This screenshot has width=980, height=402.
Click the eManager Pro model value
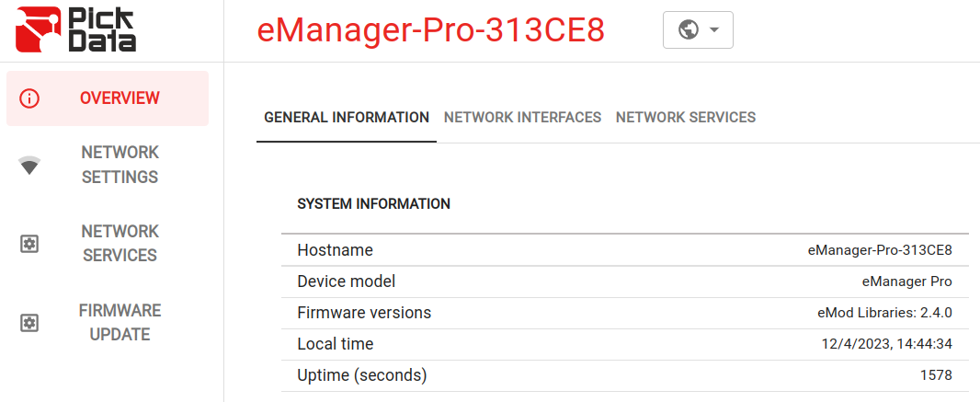point(906,282)
